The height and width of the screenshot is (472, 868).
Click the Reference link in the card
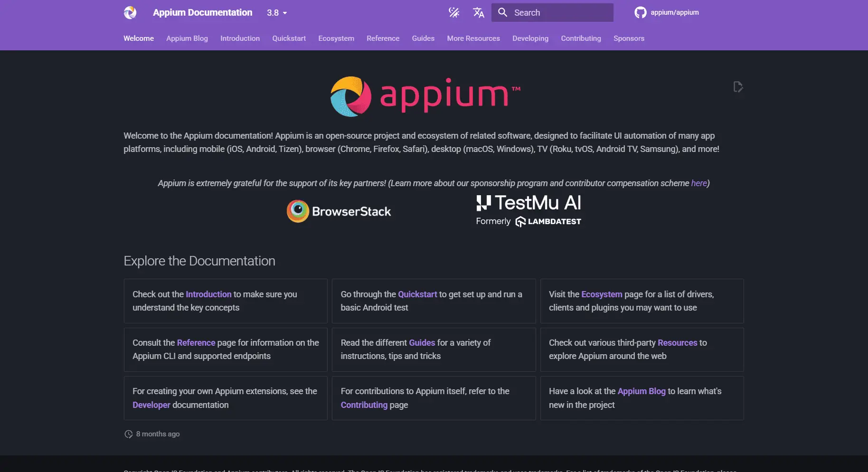[196, 343]
